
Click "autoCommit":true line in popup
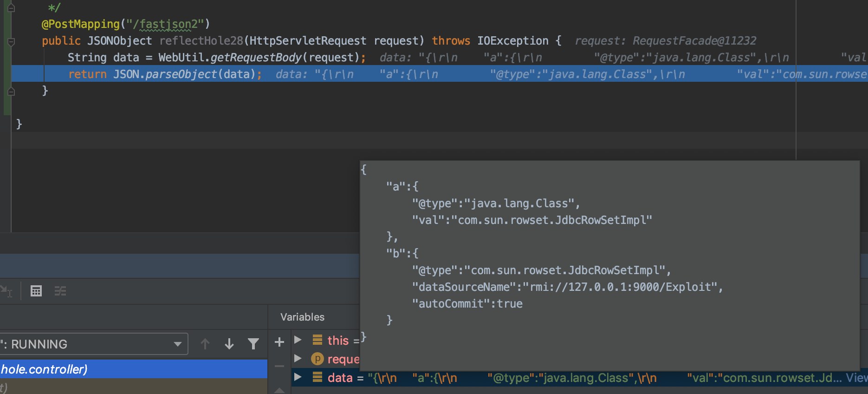[467, 304]
